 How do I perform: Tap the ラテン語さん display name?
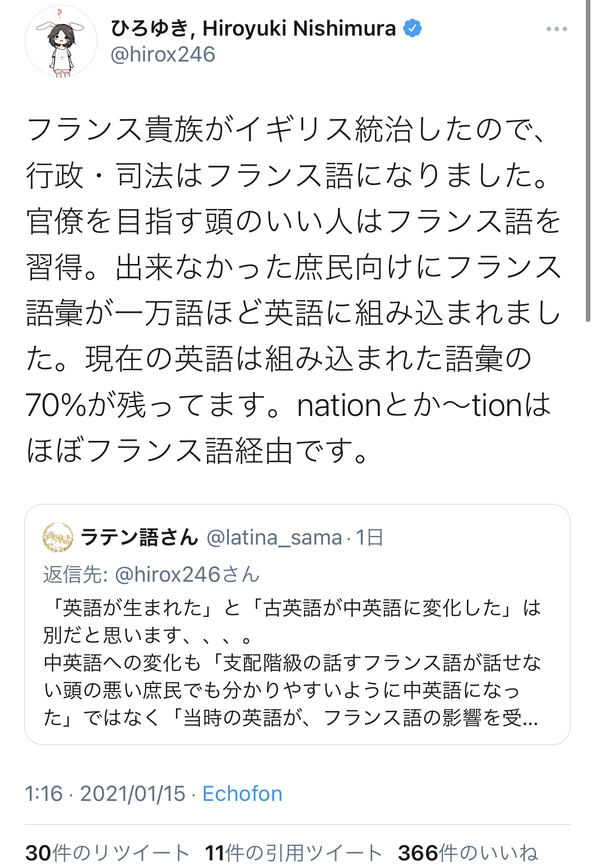(x=139, y=537)
